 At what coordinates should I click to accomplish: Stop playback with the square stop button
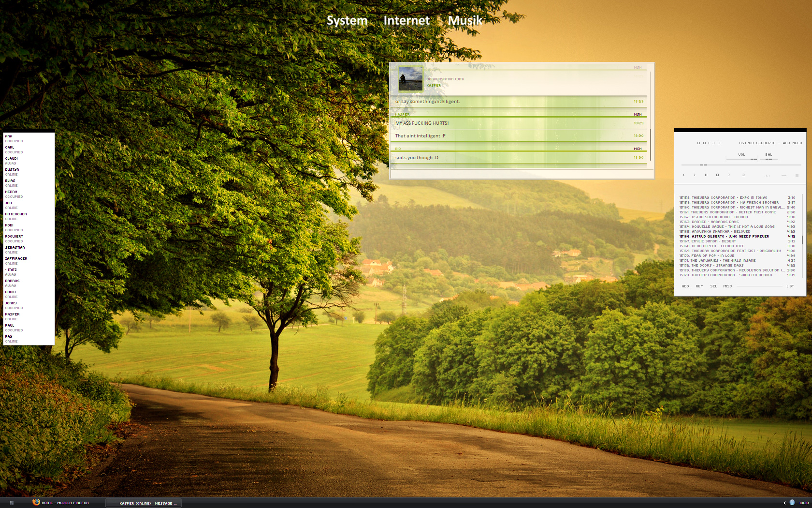click(717, 175)
